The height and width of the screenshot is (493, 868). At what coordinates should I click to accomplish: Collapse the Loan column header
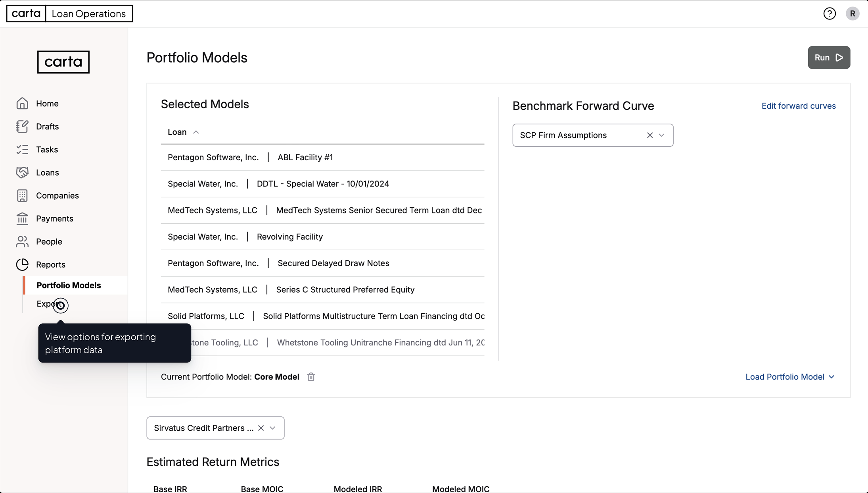point(196,131)
